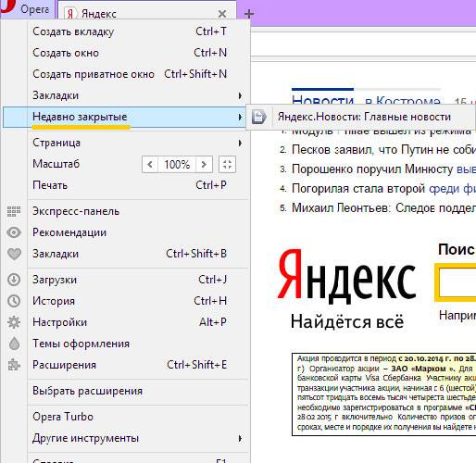
Task: Click the Темы оформления drop icon
Action: coord(14,344)
